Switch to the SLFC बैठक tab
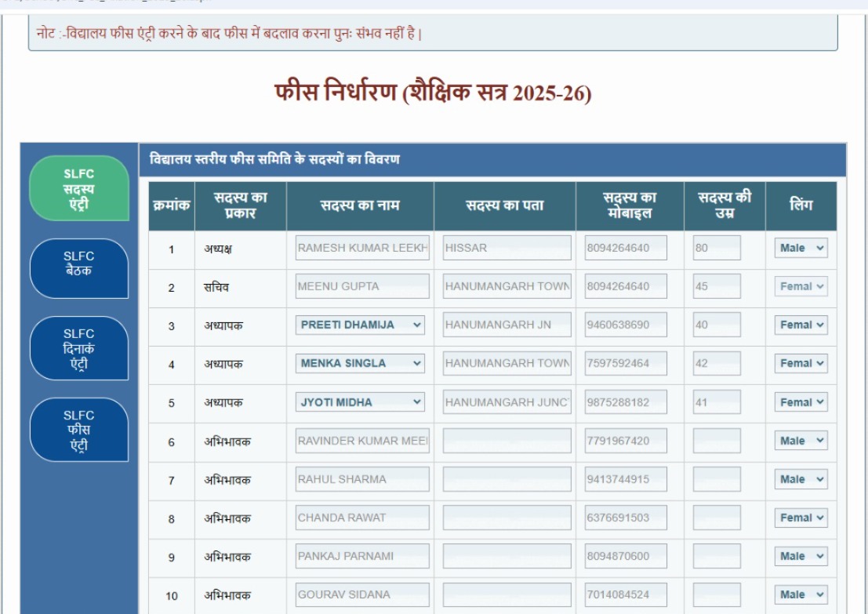The width and height of the screenshot is (868, 614). (78, 268)
